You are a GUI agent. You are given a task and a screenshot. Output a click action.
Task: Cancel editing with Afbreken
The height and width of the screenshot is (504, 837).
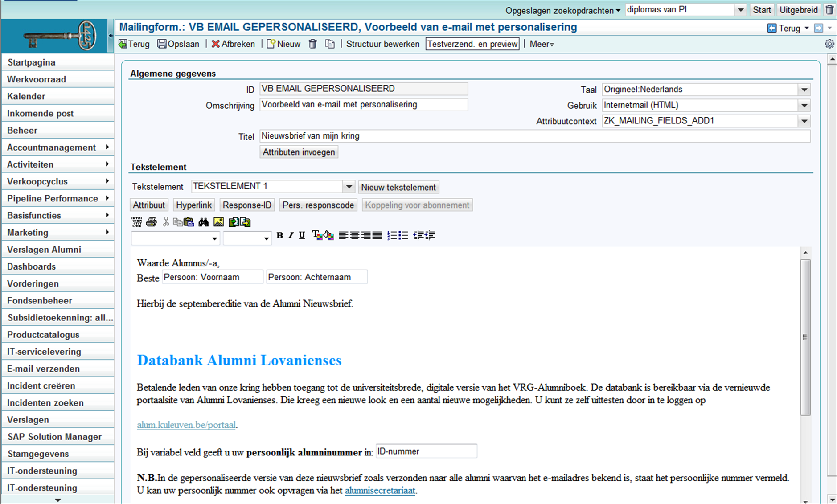click(x=233, y=44)
